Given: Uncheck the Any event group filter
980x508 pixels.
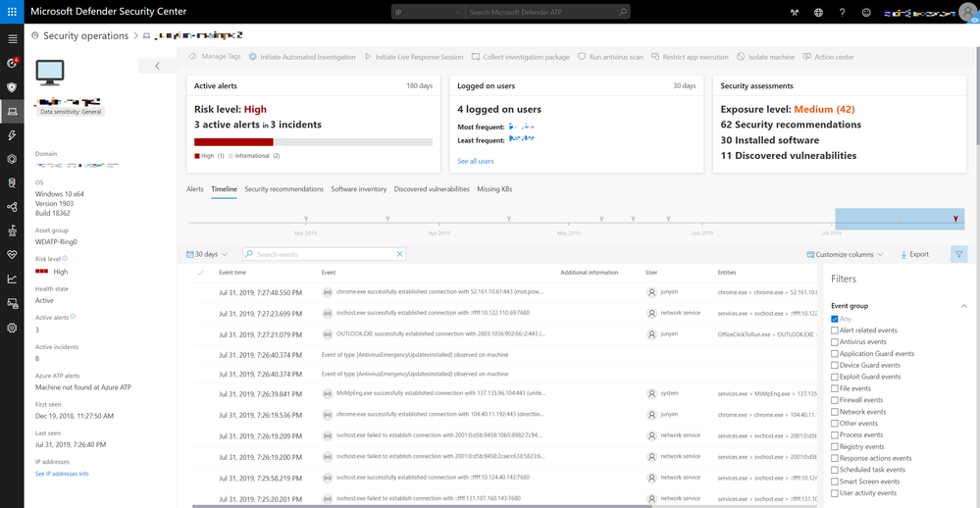Looking at the screenshot, I should (x=835, y=319).
